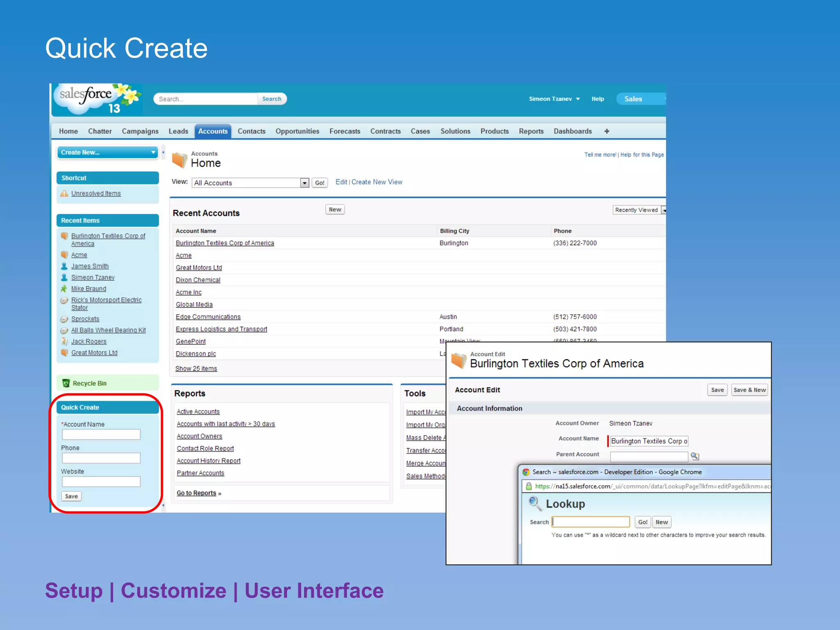840x630 pixels.
Task: Click the Parent Account input field
Action: coord(649,457)
